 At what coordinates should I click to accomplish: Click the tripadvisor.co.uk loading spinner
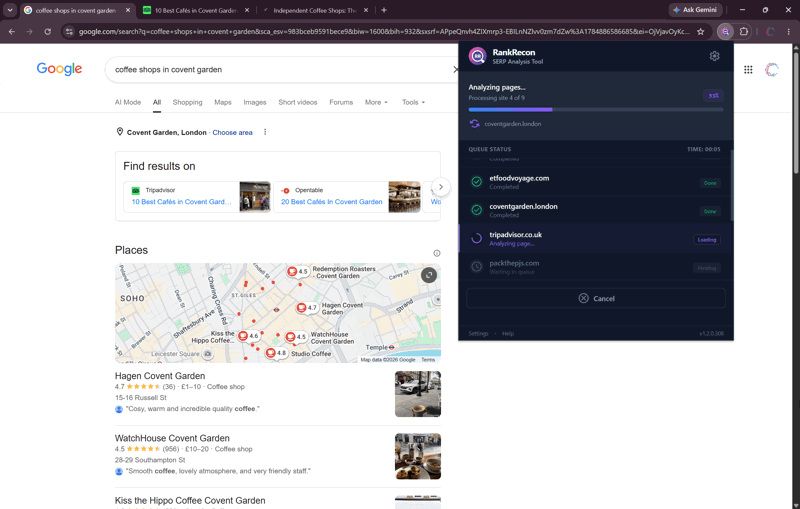(x=477, y=238)
